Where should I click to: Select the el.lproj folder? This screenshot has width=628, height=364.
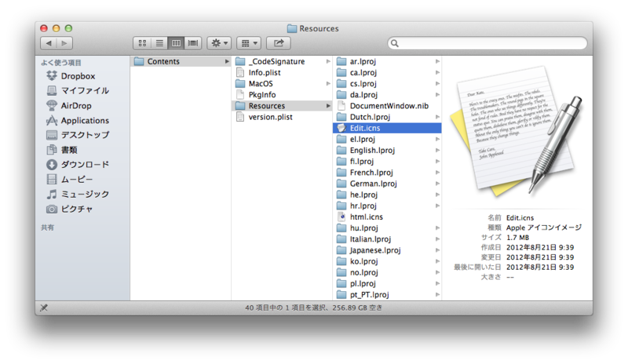coord(387,139)
